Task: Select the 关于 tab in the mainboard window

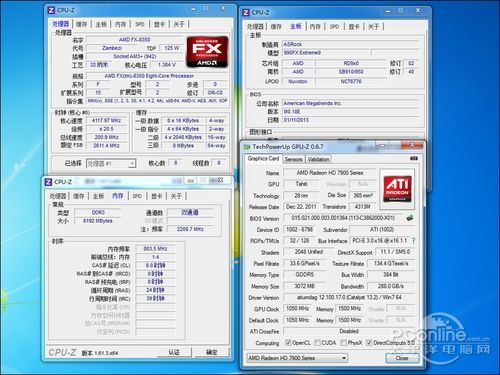Action: 374,27
